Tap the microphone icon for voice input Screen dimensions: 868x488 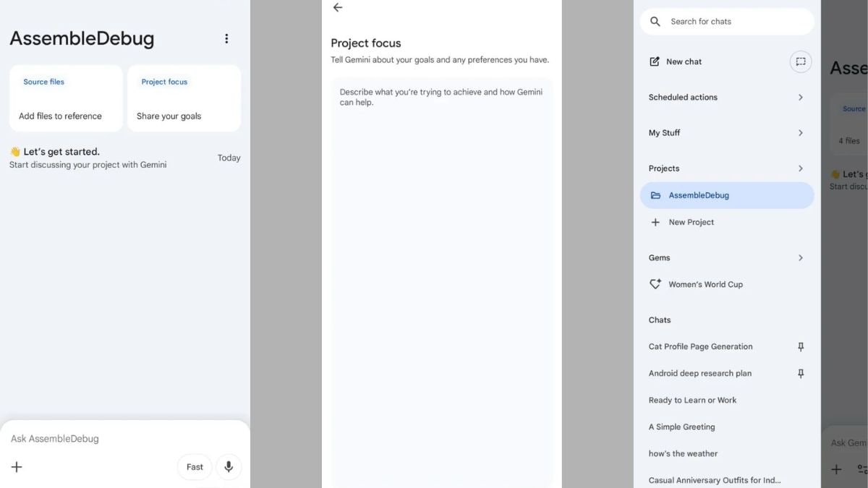[229, 467]
